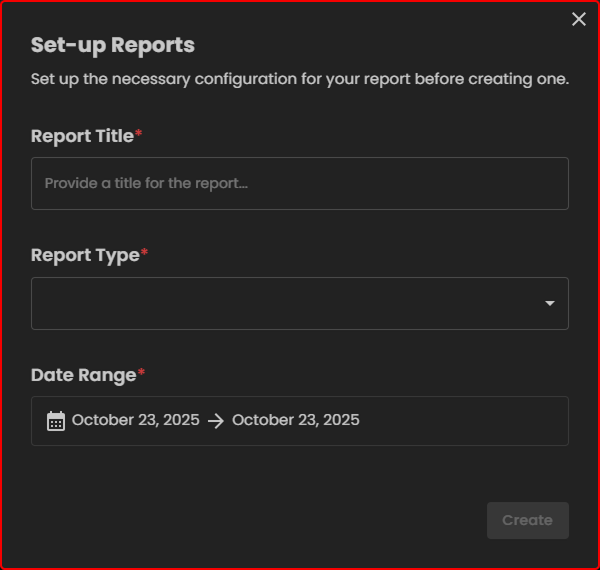The width and height of the screenshot is (600, 570).
Task: Click the configuration description text below heading
Action: (300, 79)
